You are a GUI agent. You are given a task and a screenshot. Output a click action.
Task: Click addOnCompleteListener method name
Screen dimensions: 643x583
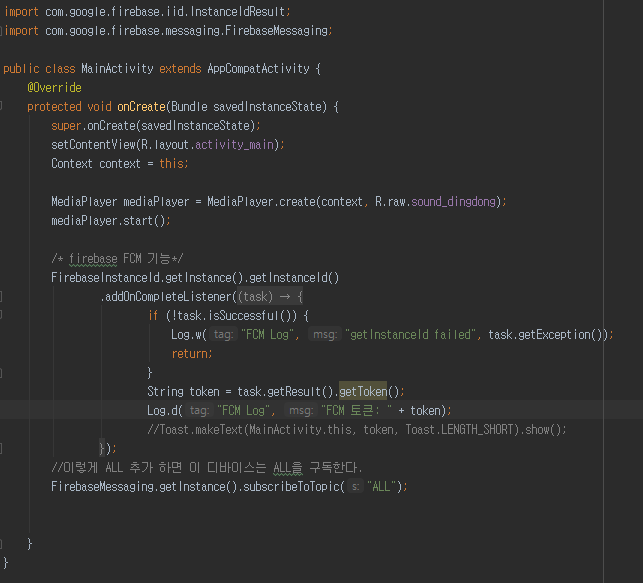(x=168, y=296)
